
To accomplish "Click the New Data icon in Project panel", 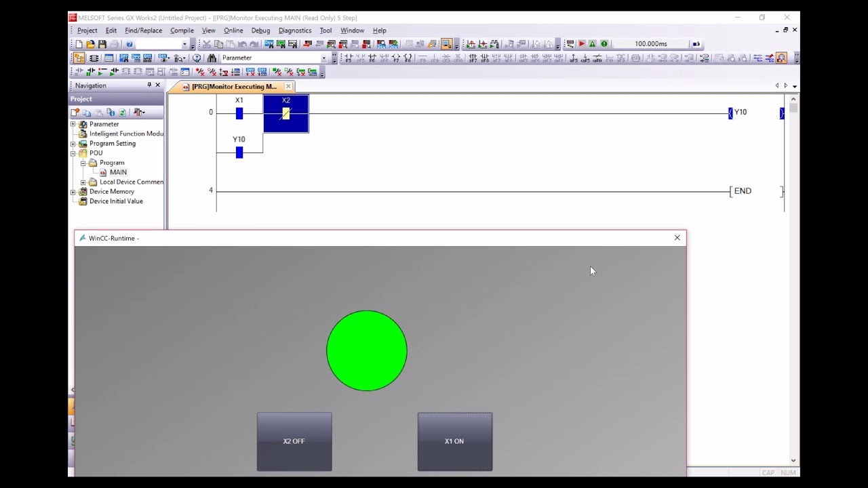I will 75,113.
